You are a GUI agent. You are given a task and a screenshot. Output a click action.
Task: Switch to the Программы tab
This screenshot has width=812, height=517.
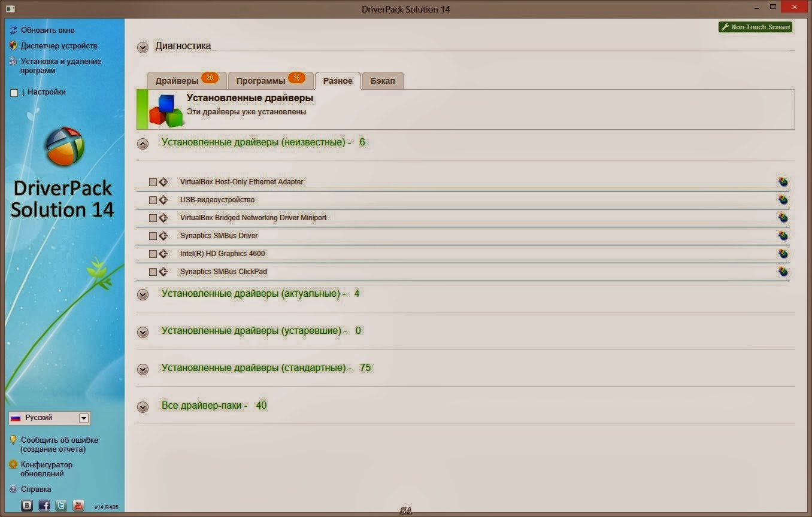271,81
